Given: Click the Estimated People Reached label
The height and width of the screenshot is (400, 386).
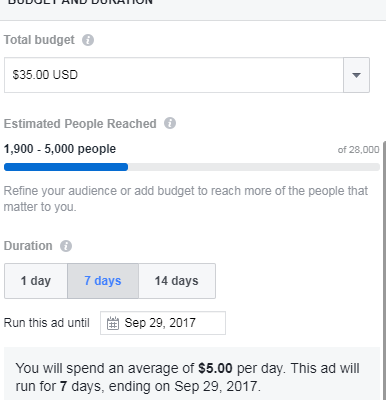Looking at the screenshot, I should pos(80,124).
